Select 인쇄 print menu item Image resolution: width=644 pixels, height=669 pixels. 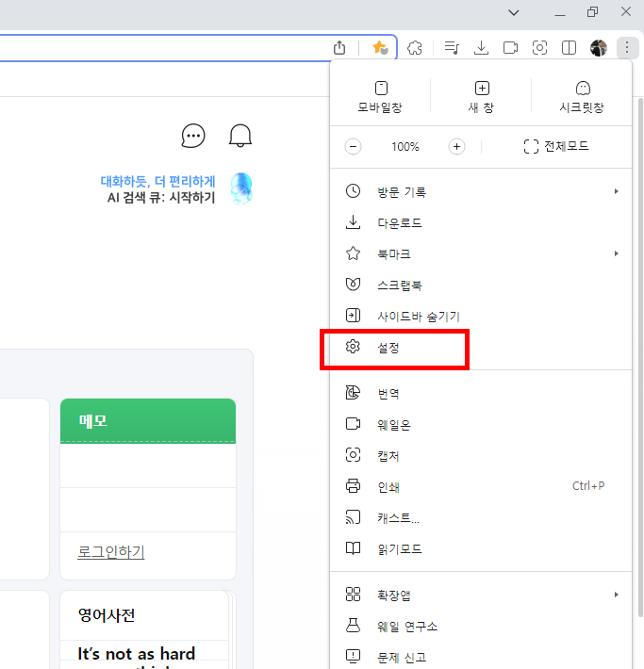(x=481, y=487)
